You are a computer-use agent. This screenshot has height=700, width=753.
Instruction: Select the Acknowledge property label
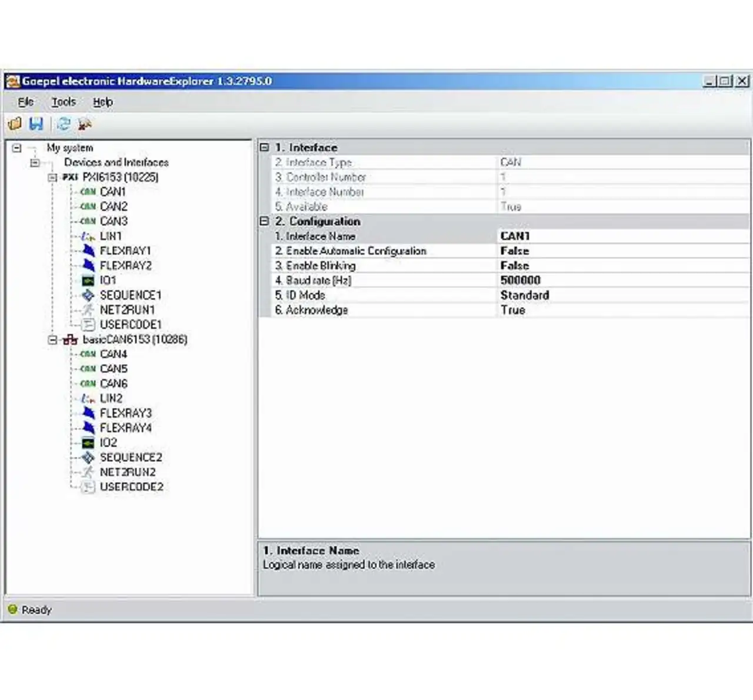[x=311, y=309]
